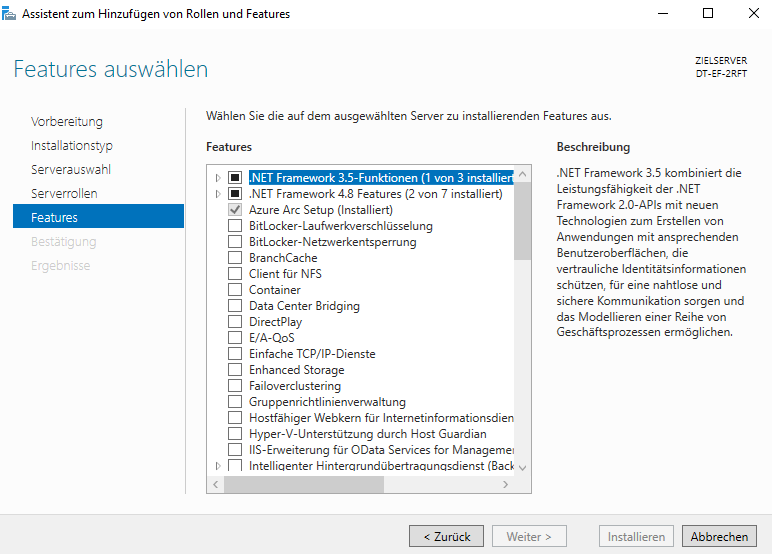Check the BranchCache feature box
Screen dimensions: 772x554
pos(235,258)
